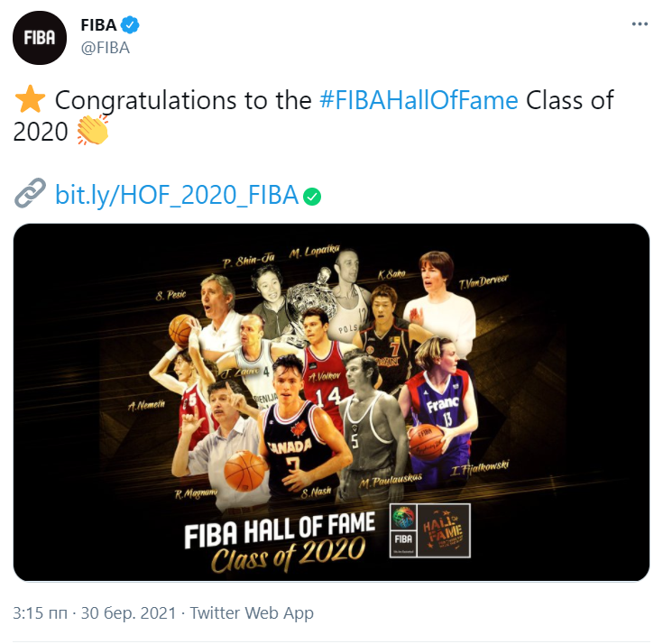Visit the @FIBA handle
Viewport: 663px width, 644px height.
click(x=106, y=48)
